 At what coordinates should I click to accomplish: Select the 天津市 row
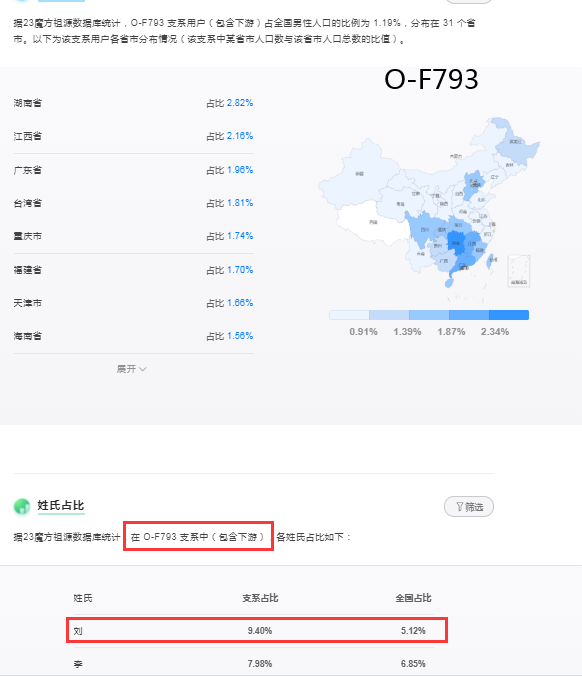pos(133,303)
